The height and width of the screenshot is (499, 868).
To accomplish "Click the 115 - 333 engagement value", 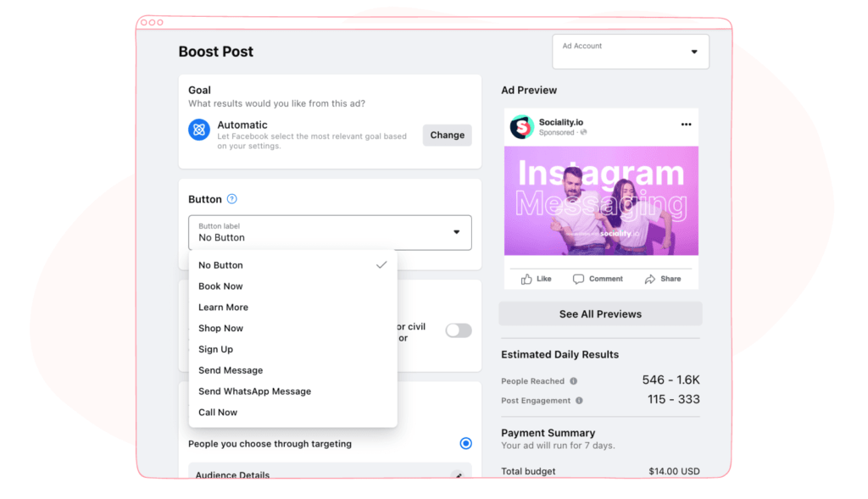I will point(674,399).
